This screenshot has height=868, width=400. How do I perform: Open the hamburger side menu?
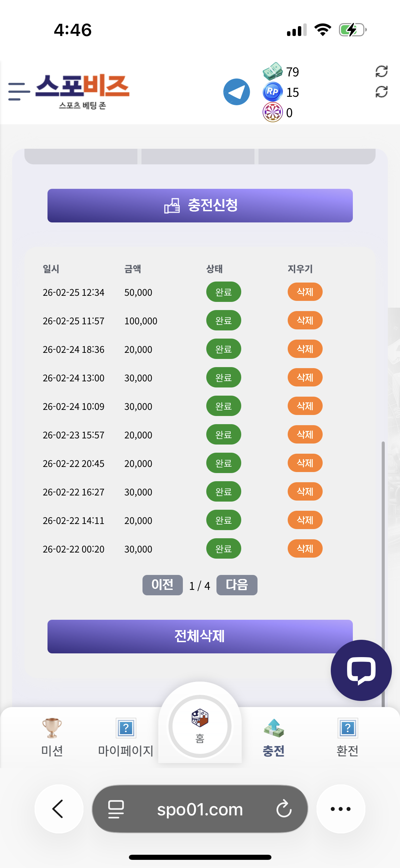pyautogui.click(x=19, y=91)
